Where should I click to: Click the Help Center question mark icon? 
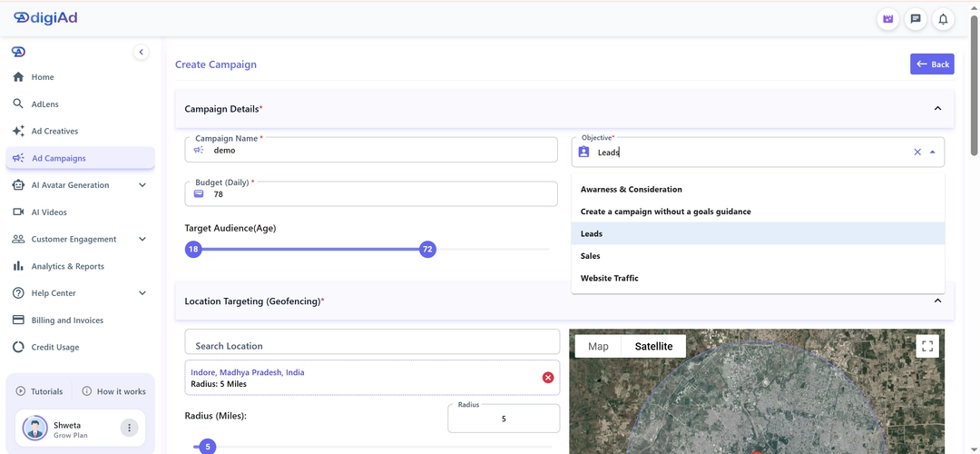tap(18, 292)
